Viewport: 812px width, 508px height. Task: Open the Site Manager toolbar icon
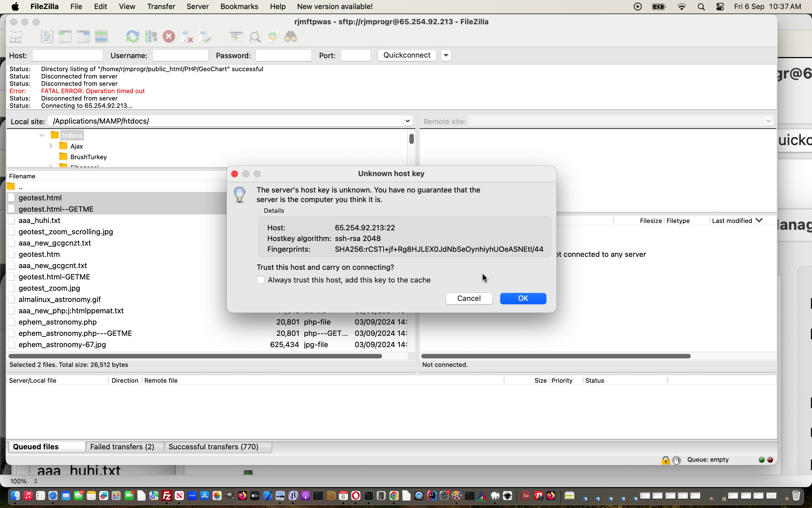point(16,37)
